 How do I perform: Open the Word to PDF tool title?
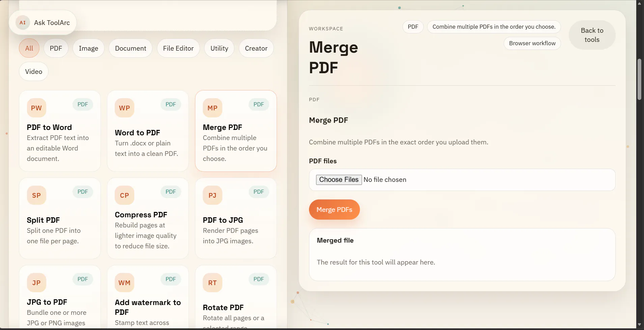[x=137, y=133]
